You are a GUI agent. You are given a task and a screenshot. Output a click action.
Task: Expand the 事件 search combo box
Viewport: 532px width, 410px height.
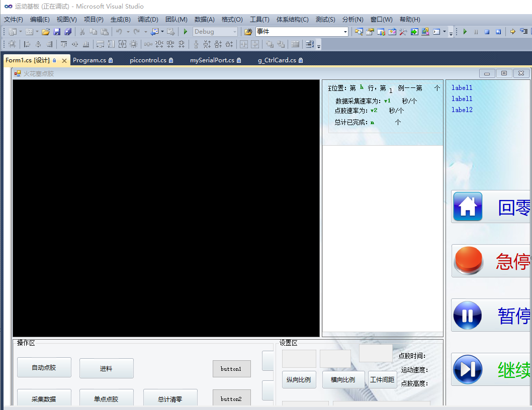345,32
